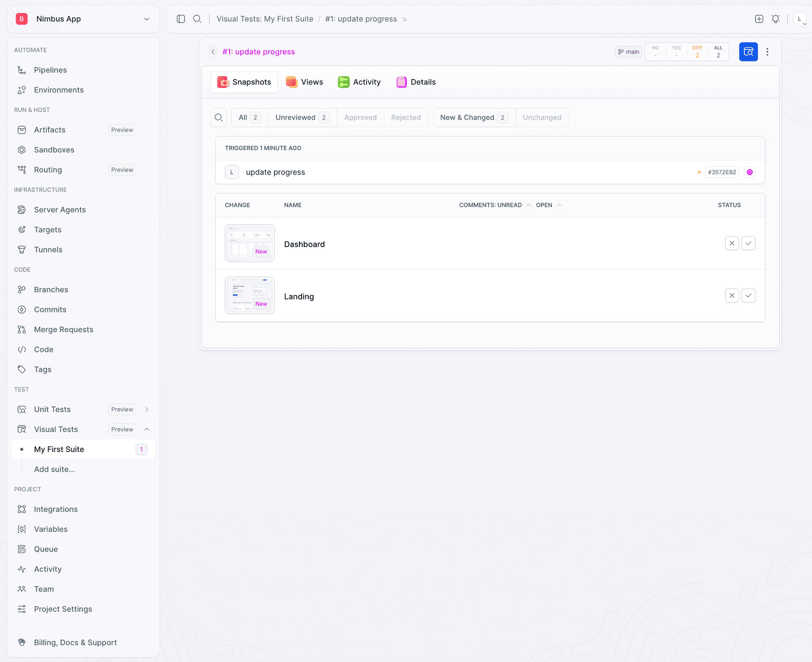The height and width of the screenshot is (662, 812).
Task: Switch to the Views tab
Action: [304, 82]
